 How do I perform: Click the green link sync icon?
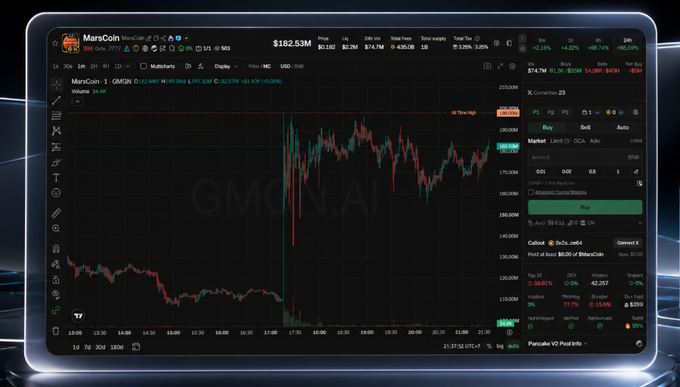click(x=56, y=310)
